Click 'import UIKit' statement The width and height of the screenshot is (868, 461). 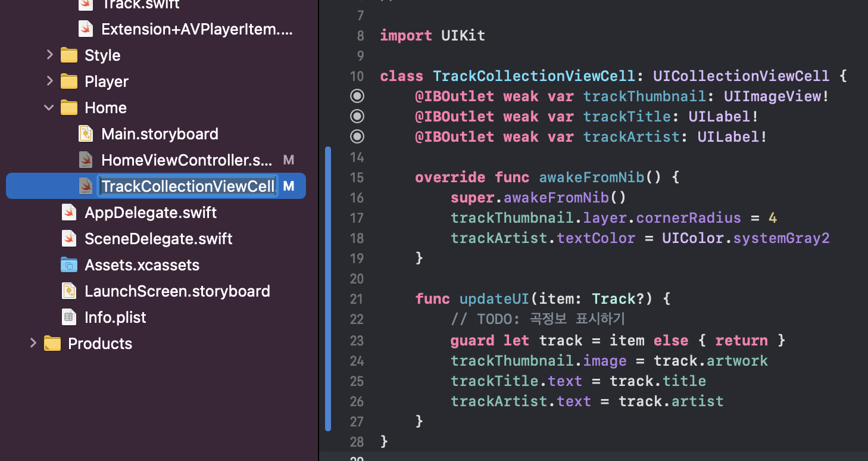coord(433,35)
